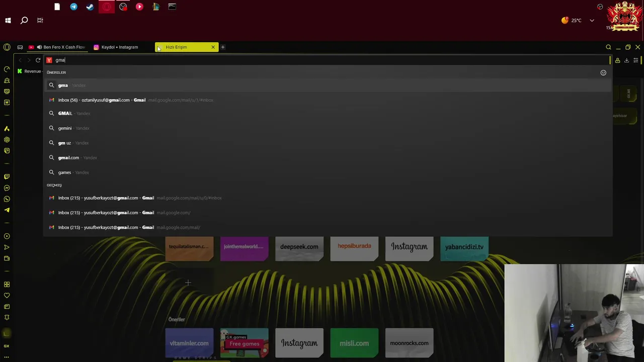644x362 pixels.
Task: Open Instagram tile in top speed dial row
Action: click(409, 248)
